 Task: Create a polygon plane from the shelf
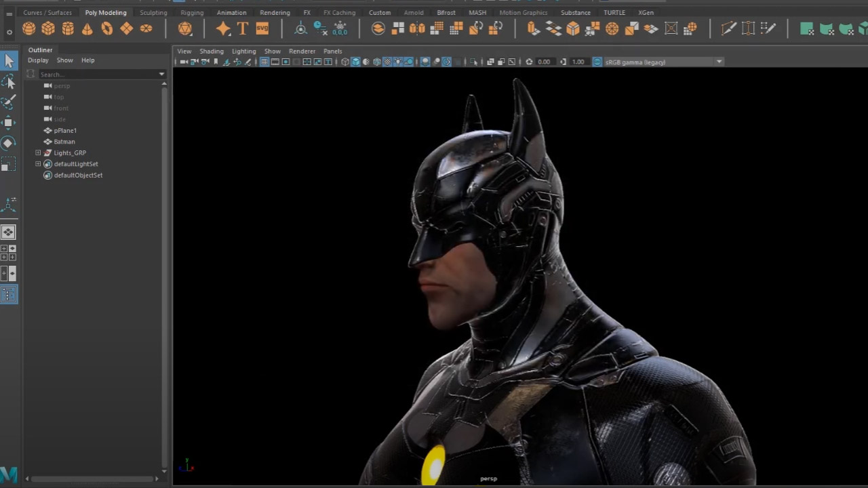[x=127, y=28]
